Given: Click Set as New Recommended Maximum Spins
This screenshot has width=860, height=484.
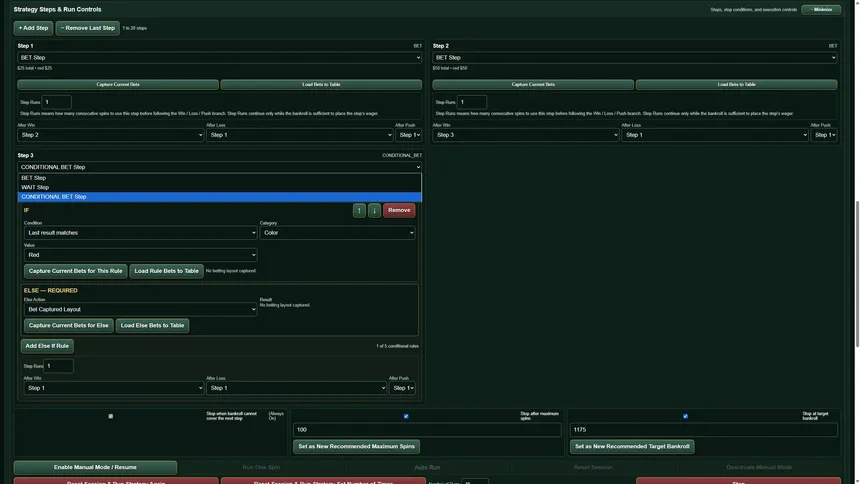Looking at the screenshot, I should coord(357,447).
